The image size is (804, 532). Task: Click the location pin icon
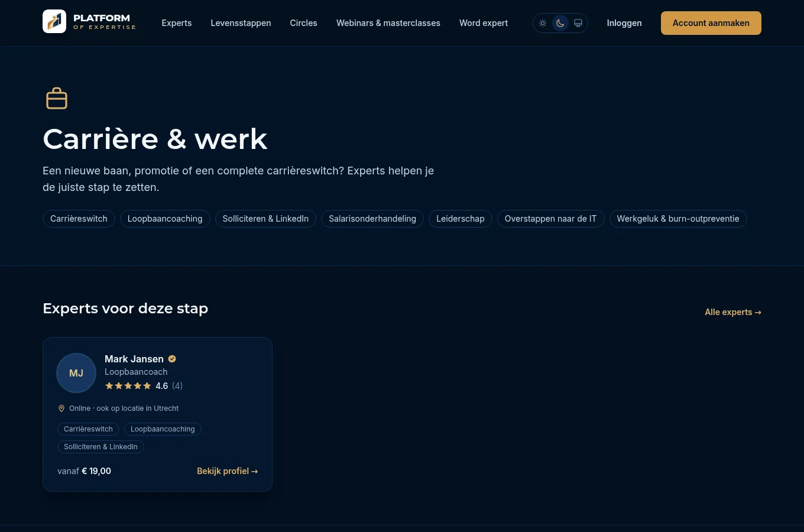click(61, 408)
